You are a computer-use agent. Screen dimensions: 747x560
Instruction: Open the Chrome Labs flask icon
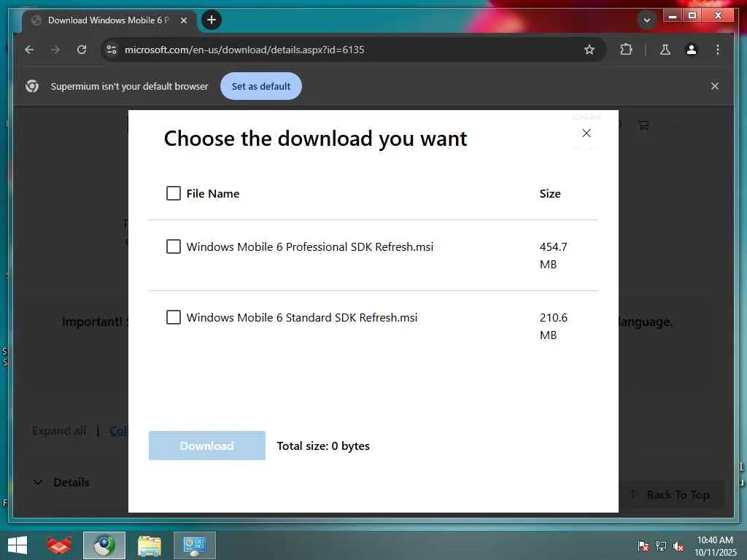click(x=665, y=50)
